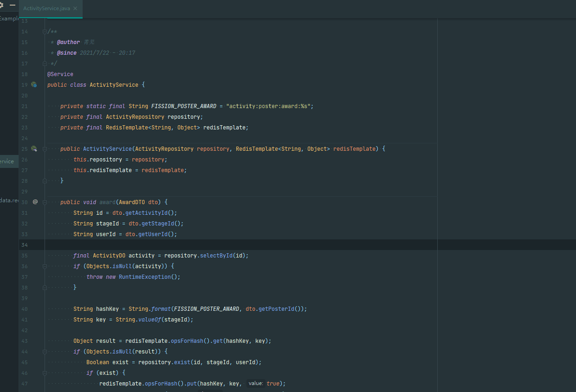
Task: Click getStageId() call on line 32
Action: 161,224
